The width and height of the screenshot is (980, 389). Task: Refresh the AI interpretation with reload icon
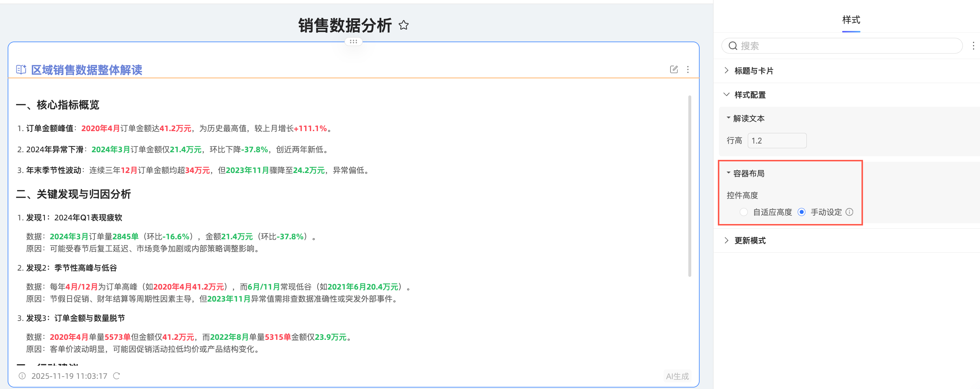pos(116,376)
